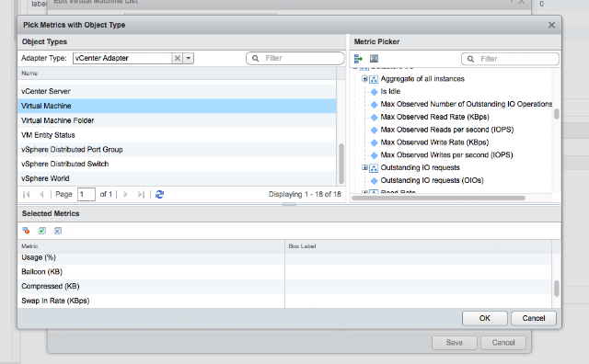589x364 pixels.
Task: Select Max Observed Writes per second (IOPS)
Action: 446,155
